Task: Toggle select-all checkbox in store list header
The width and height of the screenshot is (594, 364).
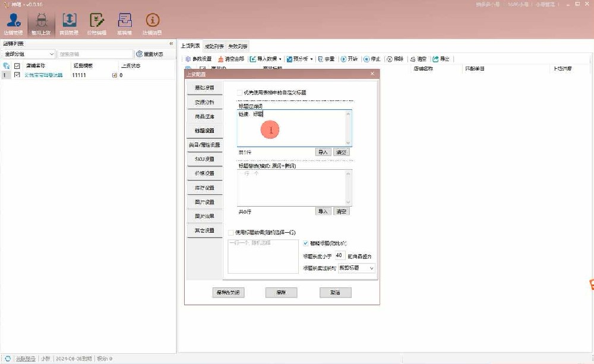Action: tap(17, 66)
